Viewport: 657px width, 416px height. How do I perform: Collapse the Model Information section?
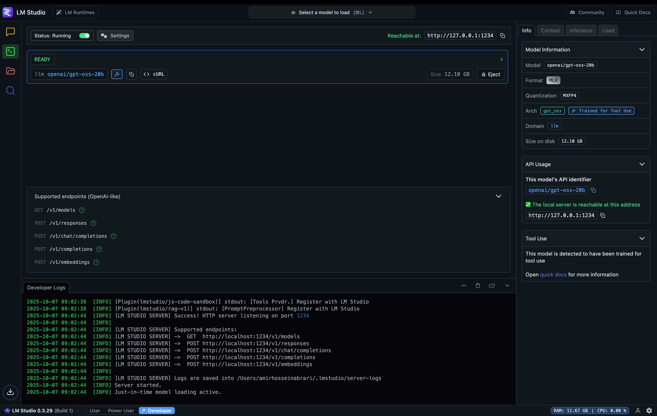[642, 49]
